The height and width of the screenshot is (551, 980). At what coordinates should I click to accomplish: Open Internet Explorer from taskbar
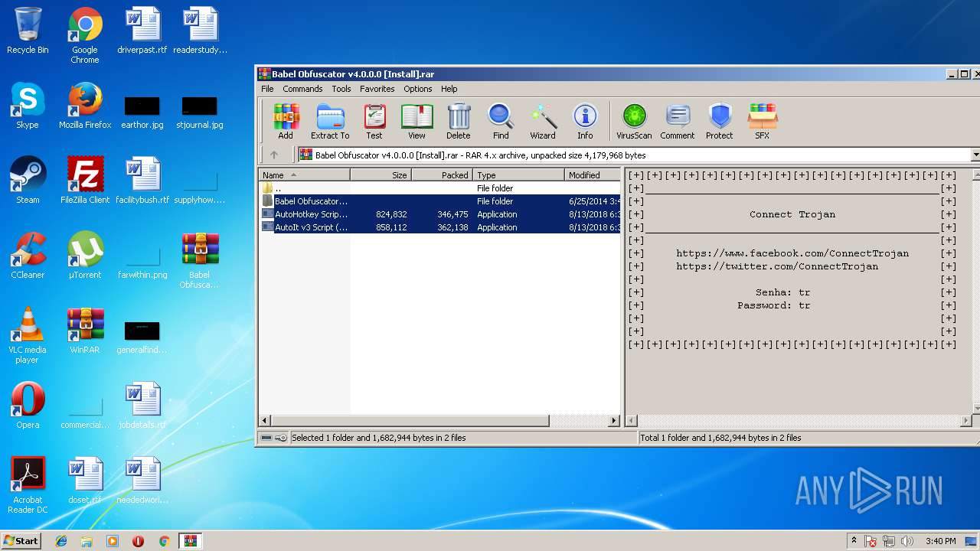pyautogui.click(x=61, y=541)
